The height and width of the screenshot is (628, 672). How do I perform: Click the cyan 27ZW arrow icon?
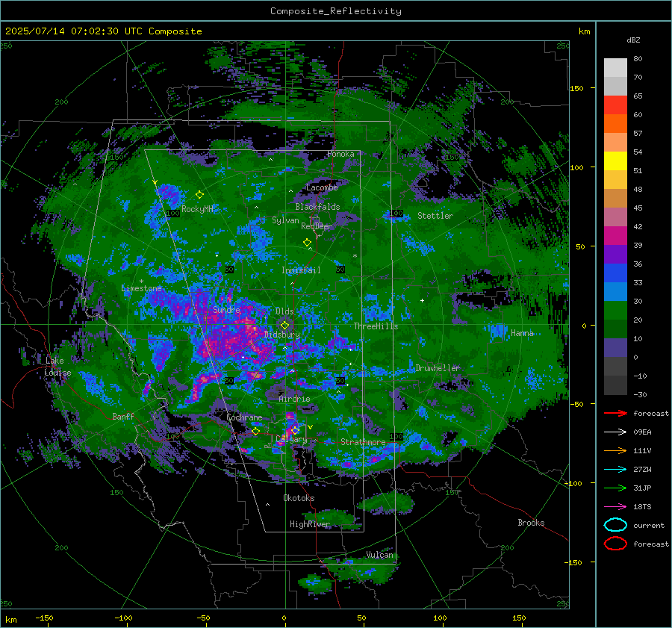(615, 470)
